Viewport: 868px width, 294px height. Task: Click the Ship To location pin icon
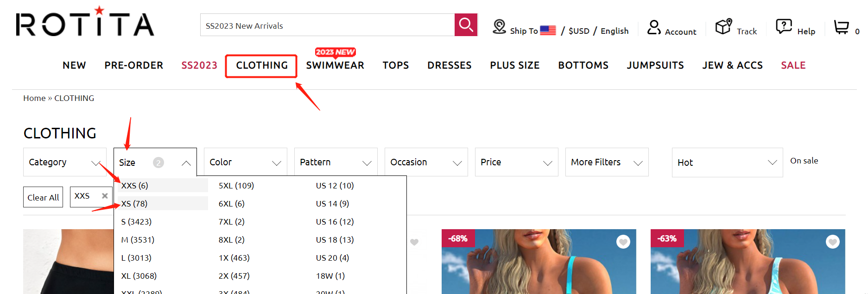pos(499,27)
